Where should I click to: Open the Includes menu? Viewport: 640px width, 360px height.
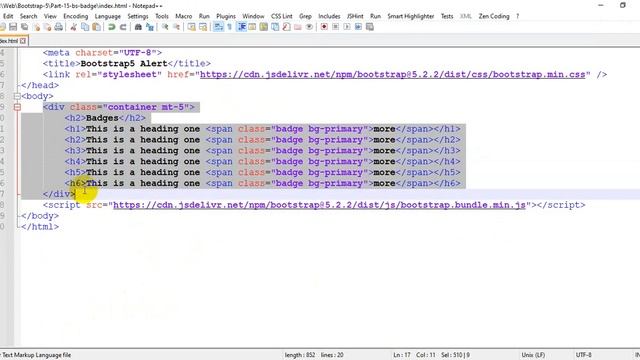329,16
